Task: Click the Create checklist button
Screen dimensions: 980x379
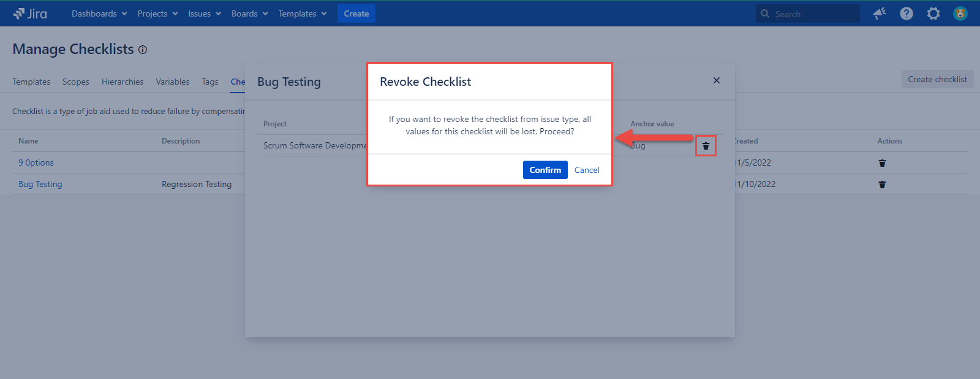Action: point(937,79)
